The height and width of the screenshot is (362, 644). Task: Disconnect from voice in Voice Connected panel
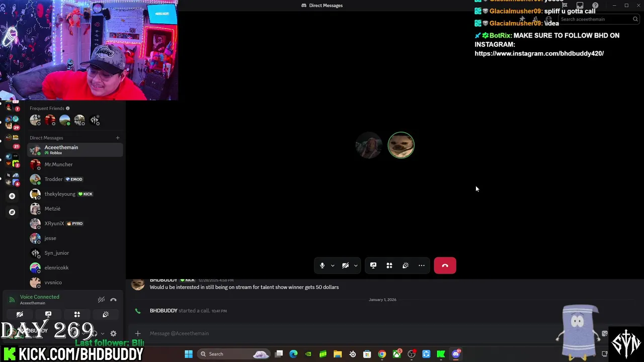pyautogui.click(x=113, y=300)
